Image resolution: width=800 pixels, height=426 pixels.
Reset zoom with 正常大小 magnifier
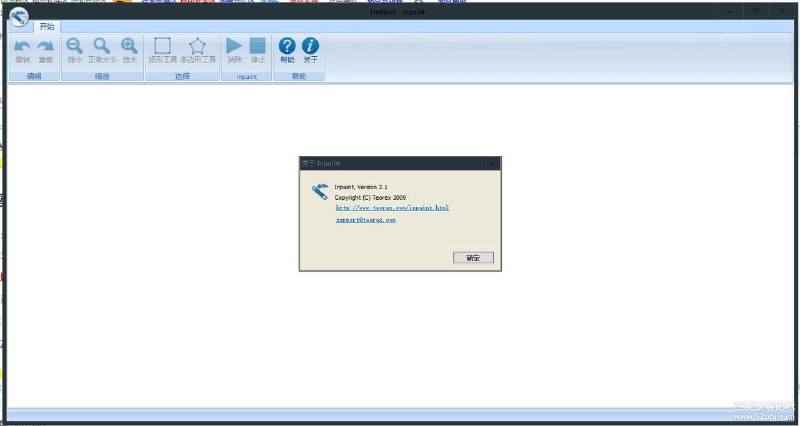click(102, 46)
